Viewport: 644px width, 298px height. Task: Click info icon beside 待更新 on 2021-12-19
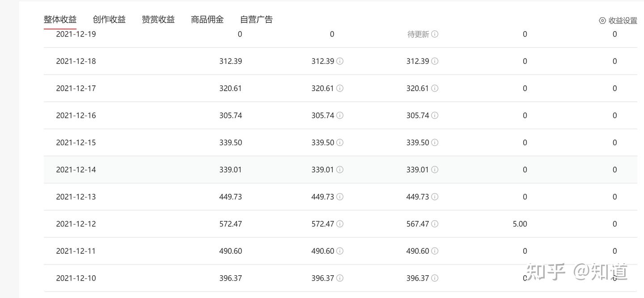click(x=435, y=34)
